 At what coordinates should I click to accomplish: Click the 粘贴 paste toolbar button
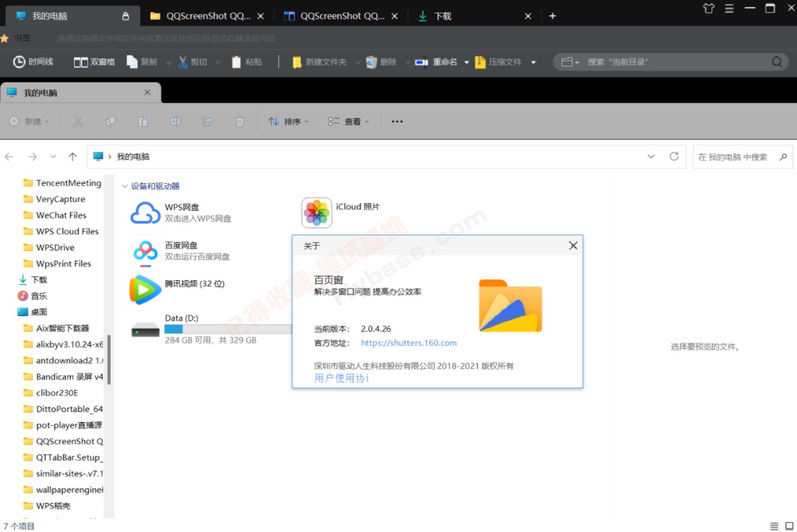click(247, 61)
